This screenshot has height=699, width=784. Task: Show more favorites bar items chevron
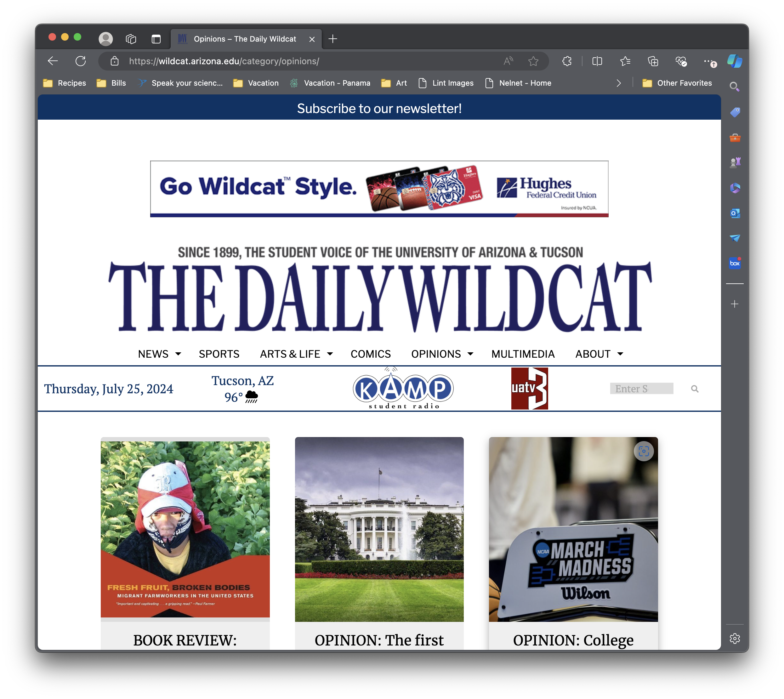coord(618,83)
